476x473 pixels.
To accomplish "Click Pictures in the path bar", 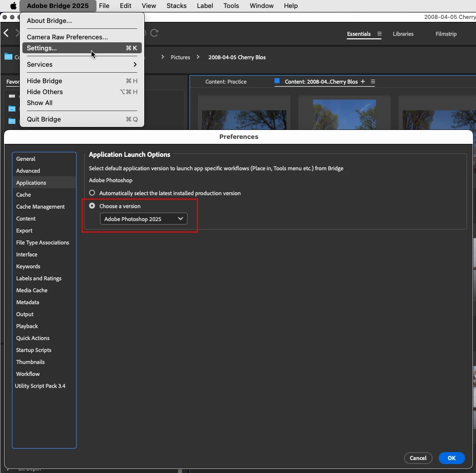I will click(180, 57).
